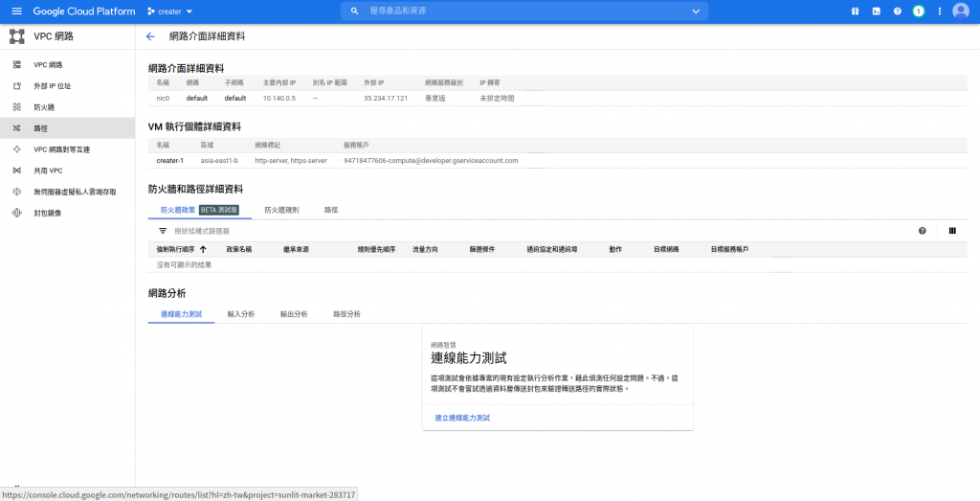Select VPC 網路對等互連 in the sidebar
Screen dimensions: 980x501
(62, 149)
